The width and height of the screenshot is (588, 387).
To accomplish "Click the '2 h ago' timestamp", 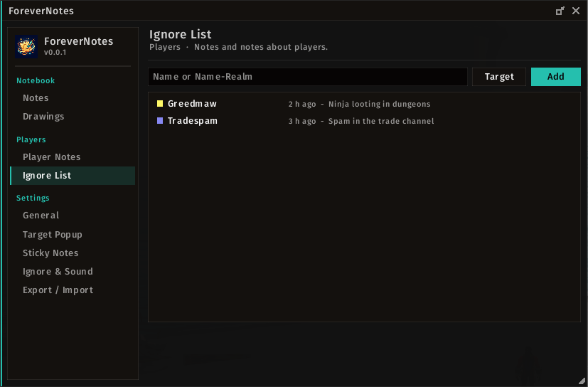I will point(302,104).
